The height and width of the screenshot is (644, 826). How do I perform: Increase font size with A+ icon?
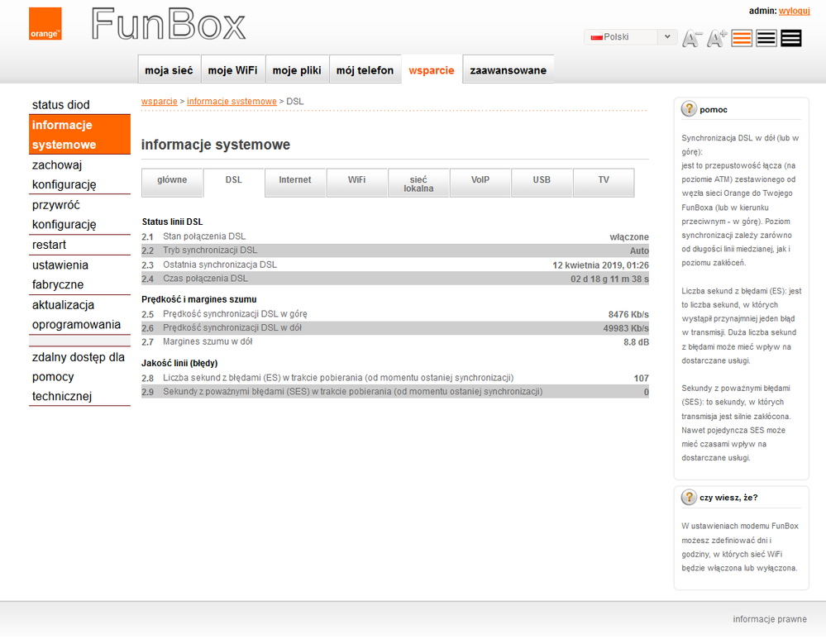click(716, 38)
